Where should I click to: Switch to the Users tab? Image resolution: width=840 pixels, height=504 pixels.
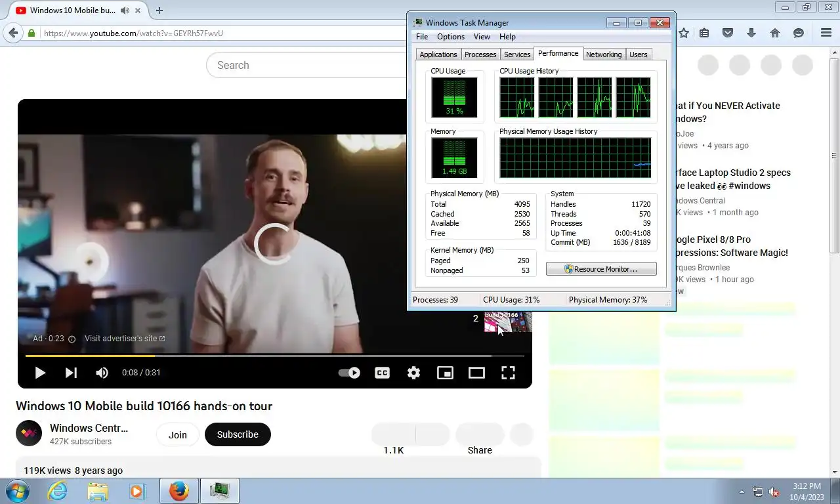pos(639,54)
